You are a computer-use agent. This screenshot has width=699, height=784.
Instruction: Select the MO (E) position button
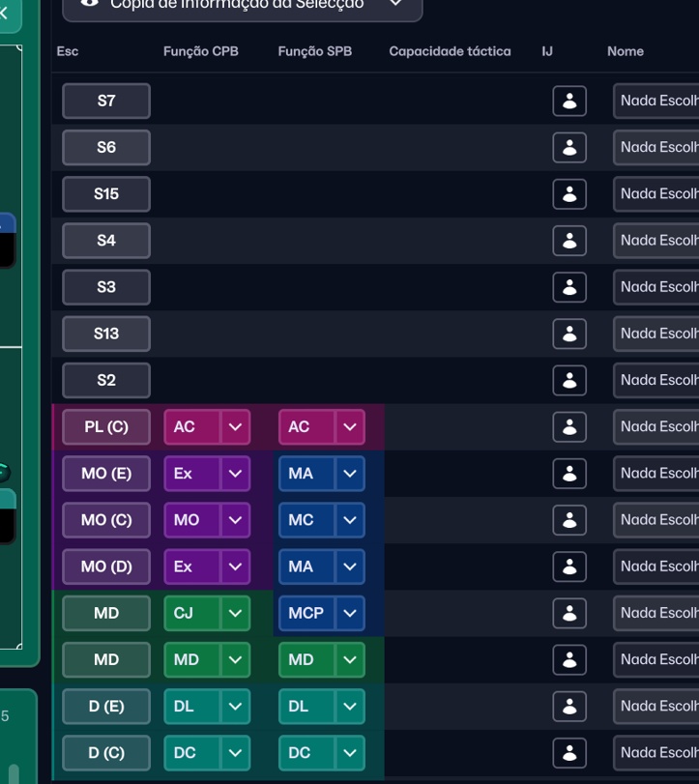[x=106, y=474]
